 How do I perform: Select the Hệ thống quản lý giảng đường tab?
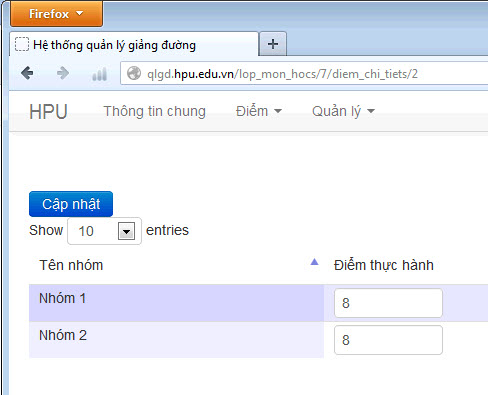tap(134, 44)
